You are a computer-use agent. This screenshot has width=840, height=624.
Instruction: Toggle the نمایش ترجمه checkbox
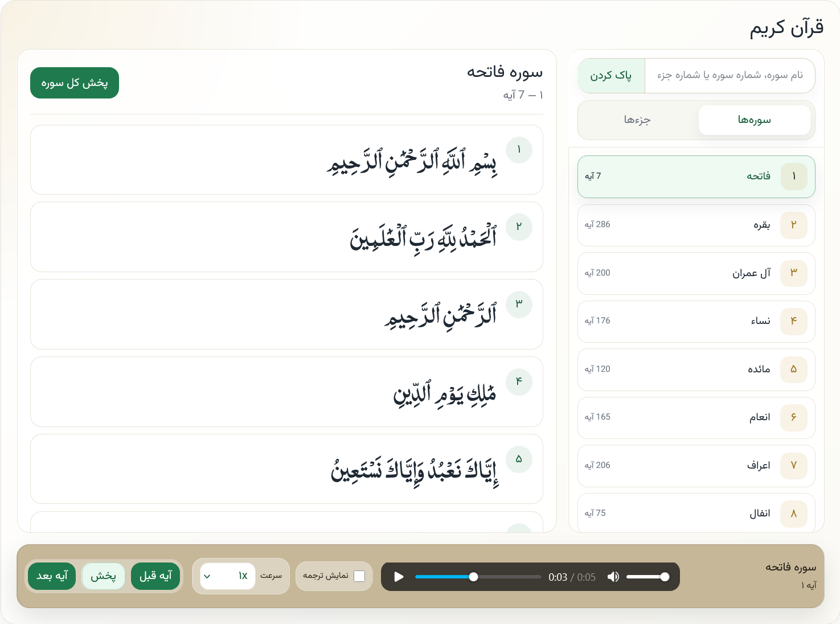point(359,576)
